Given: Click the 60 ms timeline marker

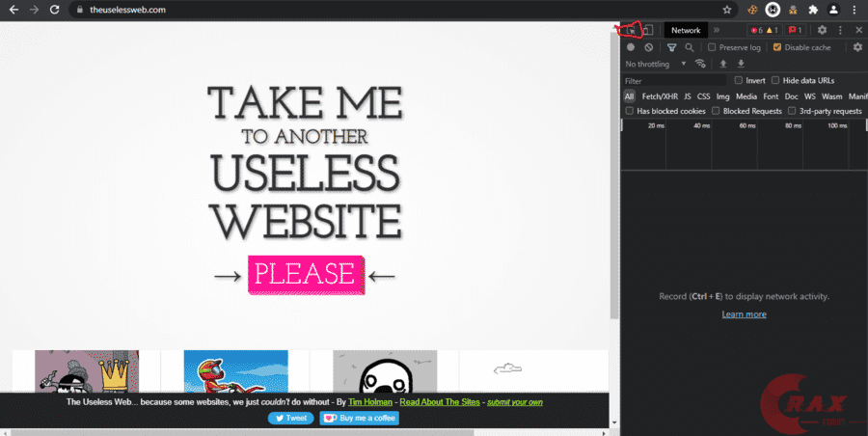Looking at the screenshot, I should [747, 125].
